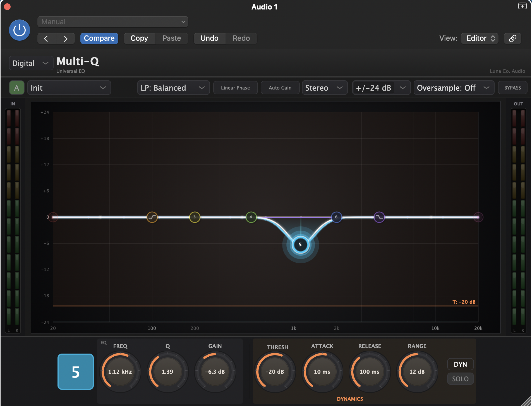Image resolution: width=532 pixels, height=406 pixels.
Task: Open the View: Editor selector
Action: tap(479, 38)
